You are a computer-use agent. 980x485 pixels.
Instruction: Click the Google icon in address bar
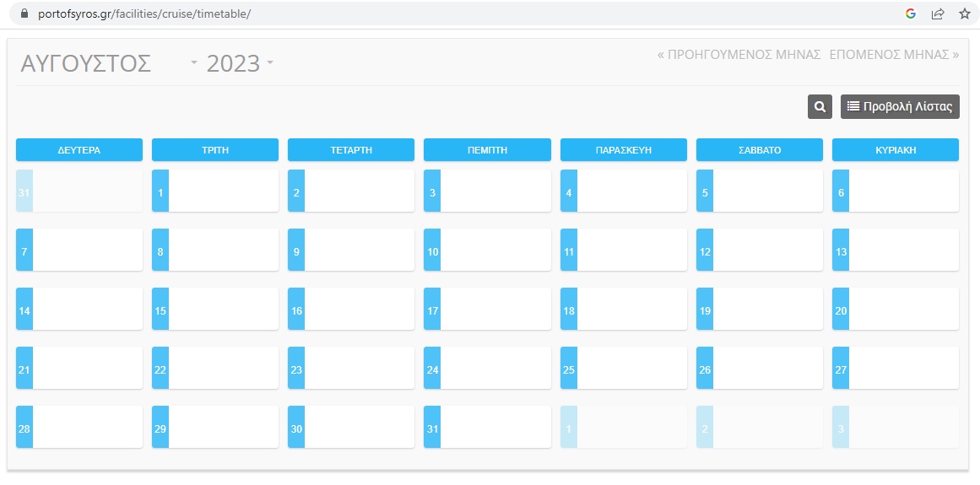click(x=911, y=13)
